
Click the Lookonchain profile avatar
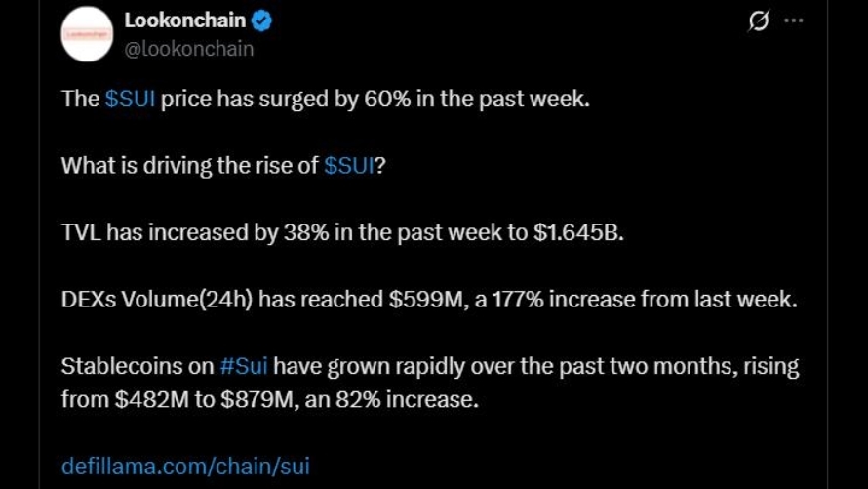click(86, 33)
